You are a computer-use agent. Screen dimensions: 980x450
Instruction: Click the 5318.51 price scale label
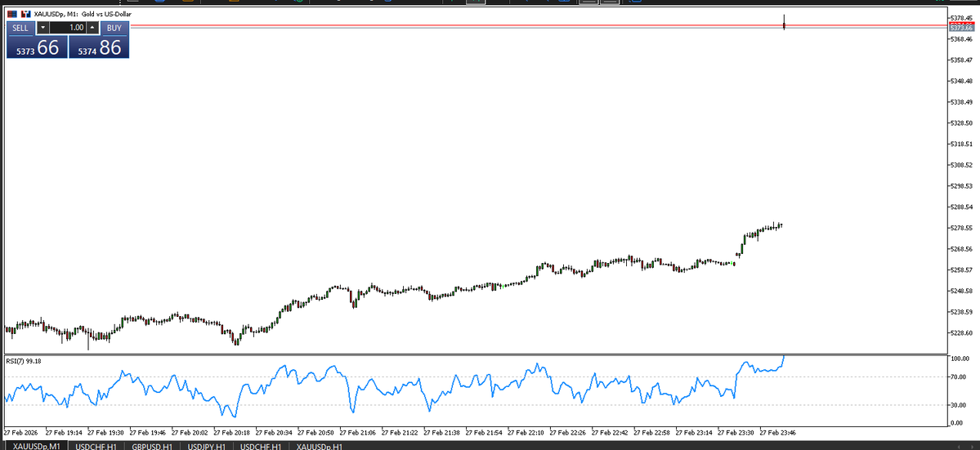(961, 145)
